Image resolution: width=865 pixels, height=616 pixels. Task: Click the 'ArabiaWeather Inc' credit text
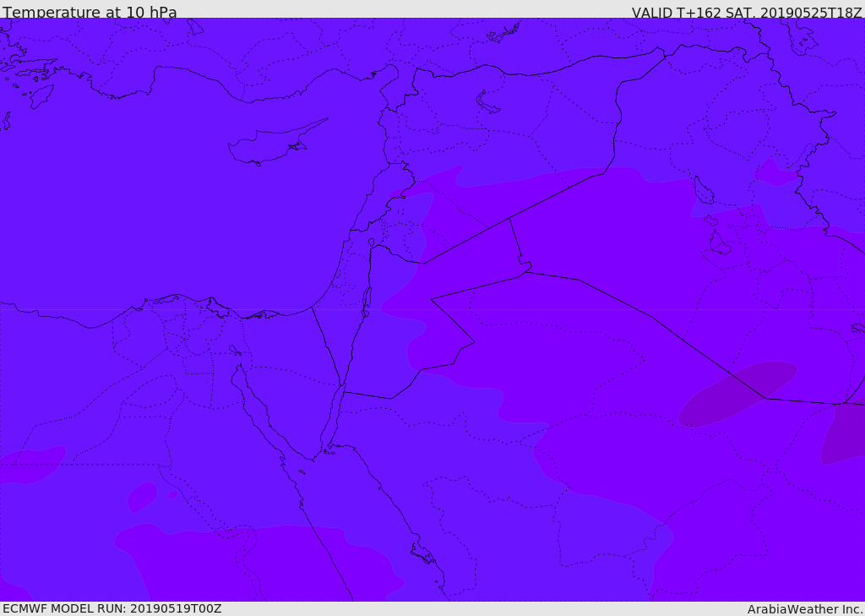coord(806,609)
